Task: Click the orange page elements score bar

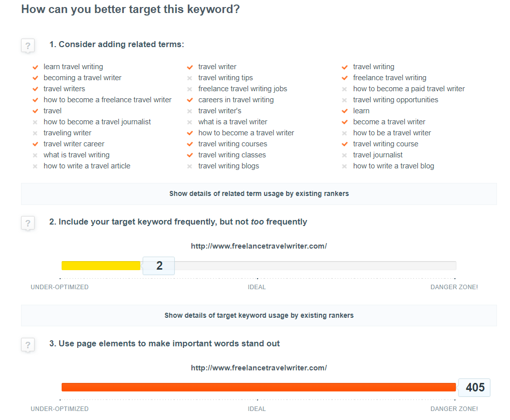Action: (259, 387)
